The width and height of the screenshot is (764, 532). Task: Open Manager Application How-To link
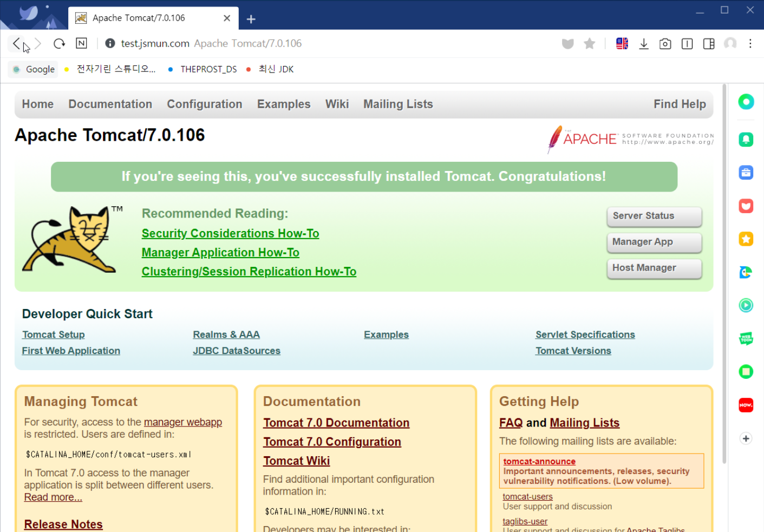tap(220, 252)
